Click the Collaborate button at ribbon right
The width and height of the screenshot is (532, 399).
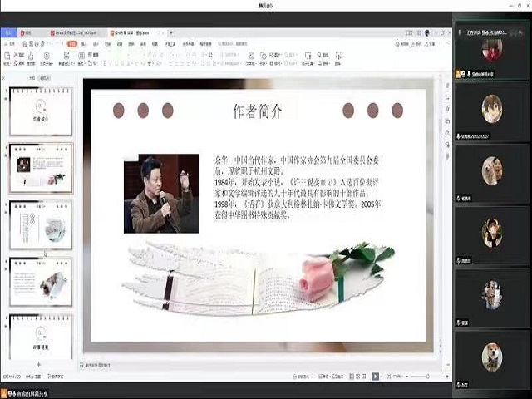(x=417, y=44)
